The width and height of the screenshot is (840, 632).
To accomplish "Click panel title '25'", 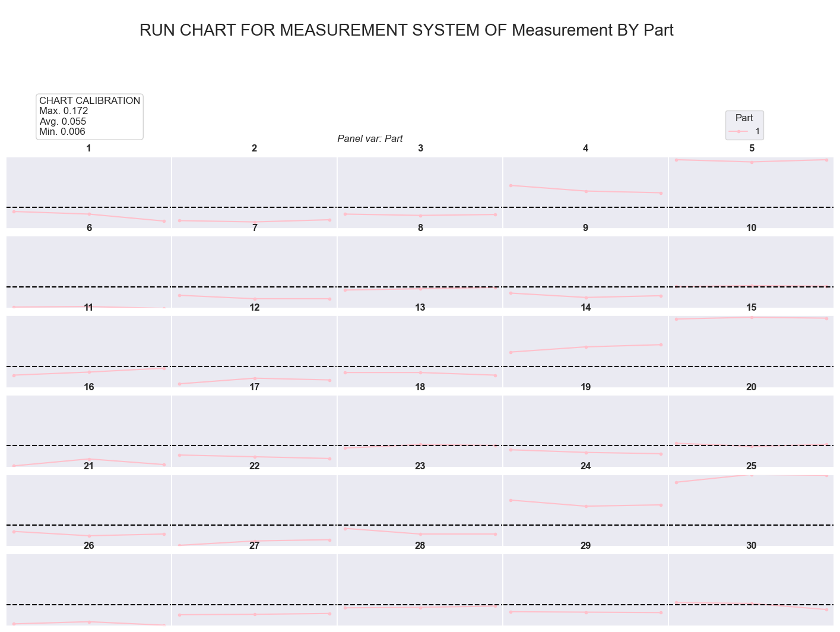I will click(752, 466).
